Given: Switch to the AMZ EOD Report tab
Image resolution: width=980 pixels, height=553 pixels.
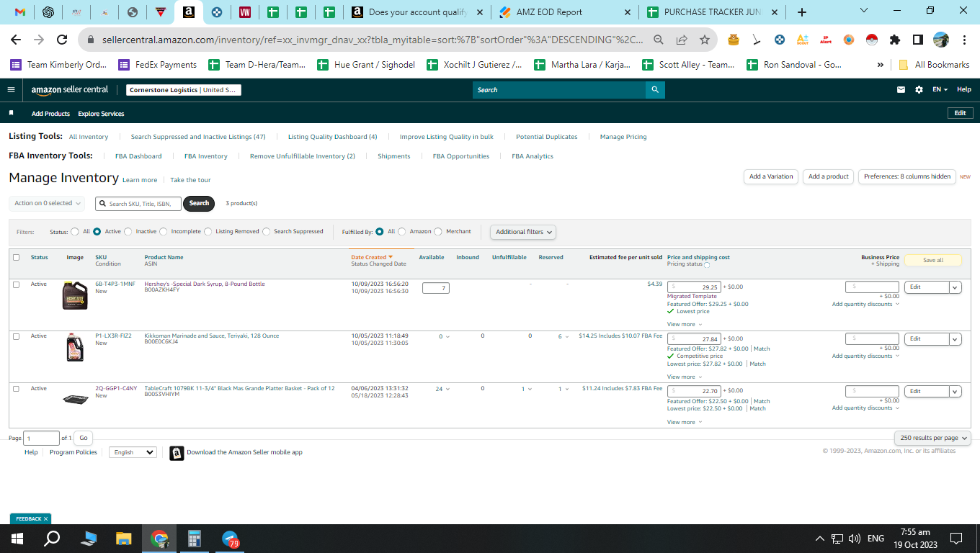Looking at the screenshot, I should (566, 12).
